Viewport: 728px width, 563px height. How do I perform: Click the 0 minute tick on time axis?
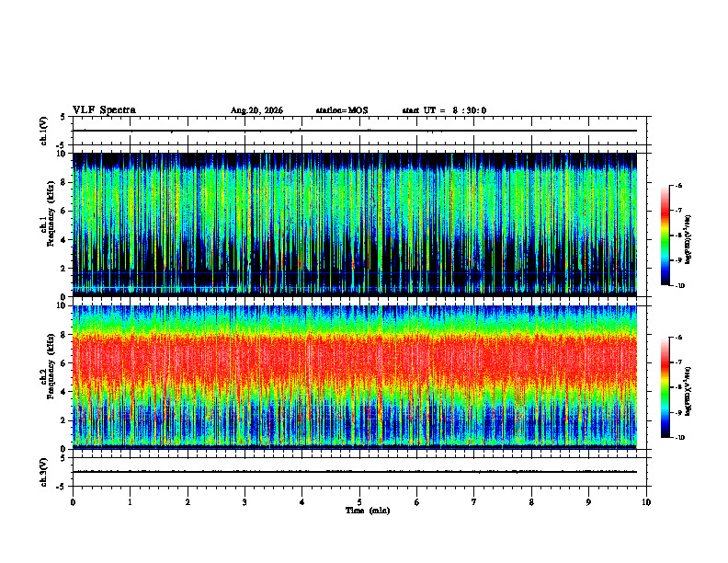pos(73,502)
